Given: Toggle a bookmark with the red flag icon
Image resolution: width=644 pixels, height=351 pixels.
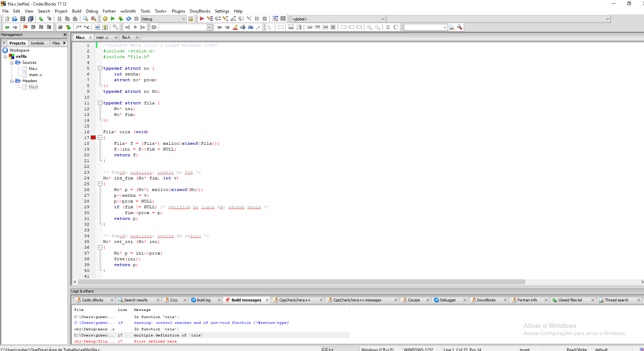Looking at the screenshot, I should 25,27.
